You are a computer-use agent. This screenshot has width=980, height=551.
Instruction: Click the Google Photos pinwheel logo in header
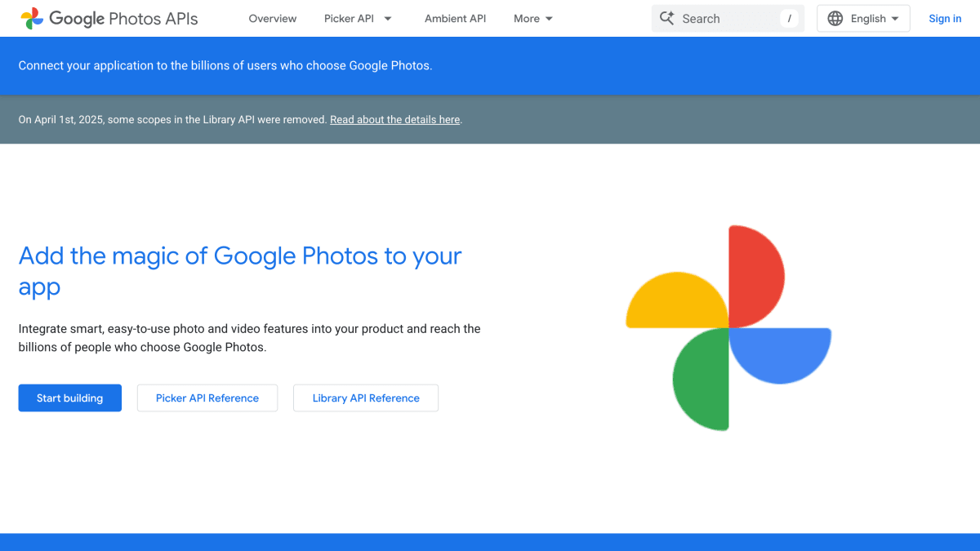click(32, 18)
